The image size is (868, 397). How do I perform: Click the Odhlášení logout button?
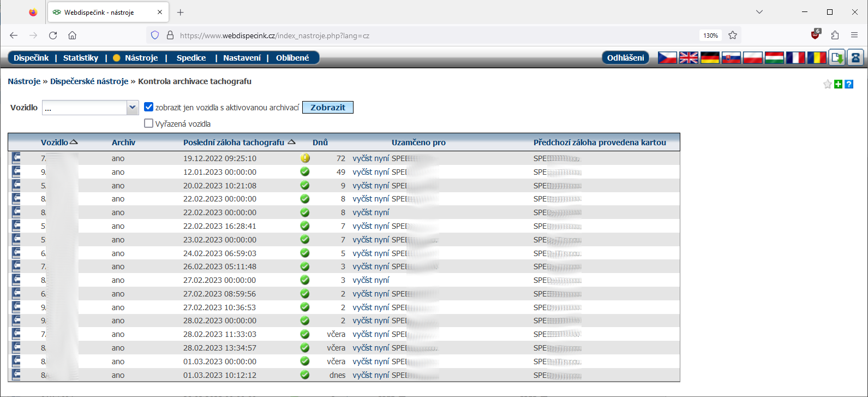625,58
